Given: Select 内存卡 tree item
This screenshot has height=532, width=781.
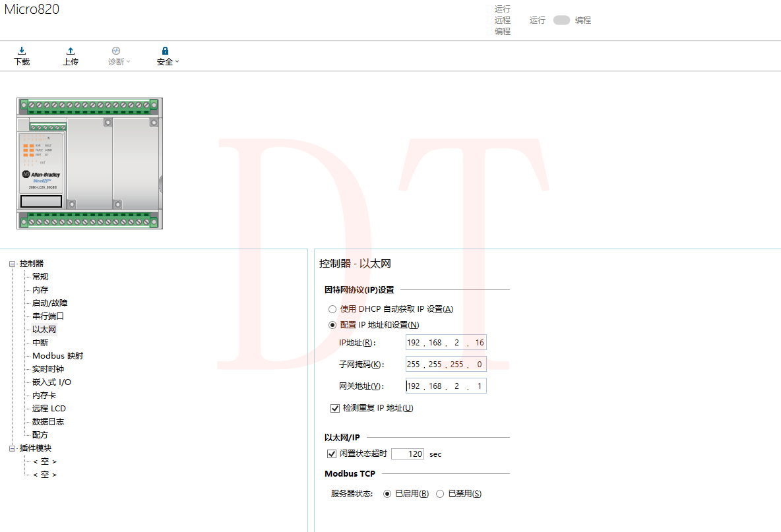Looking at the screenshot, I should coord(44,395).
